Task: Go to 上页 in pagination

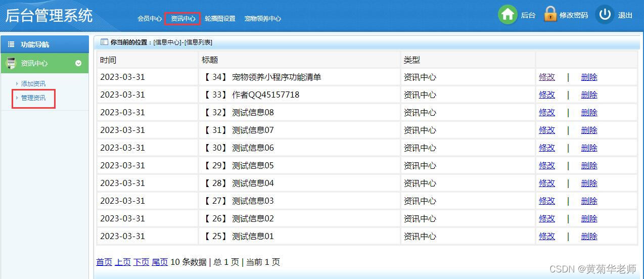Action: tap(122, 262)
